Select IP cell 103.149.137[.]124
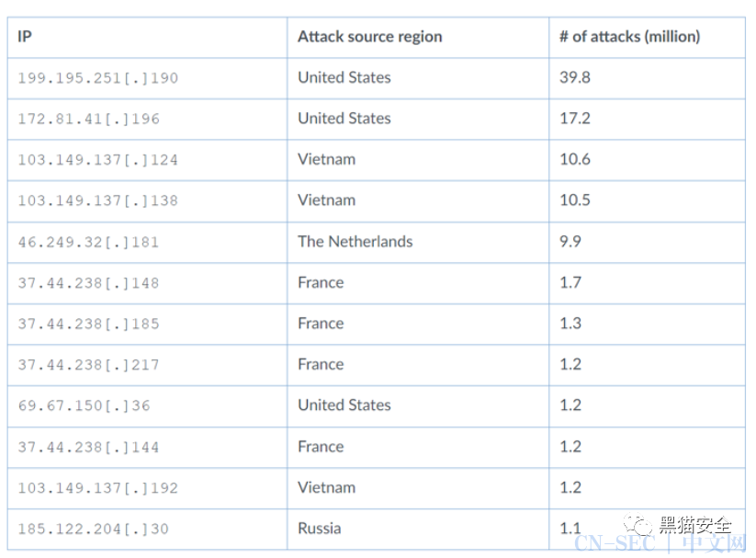Screen dimensions: 756x558 coord(98,160)
